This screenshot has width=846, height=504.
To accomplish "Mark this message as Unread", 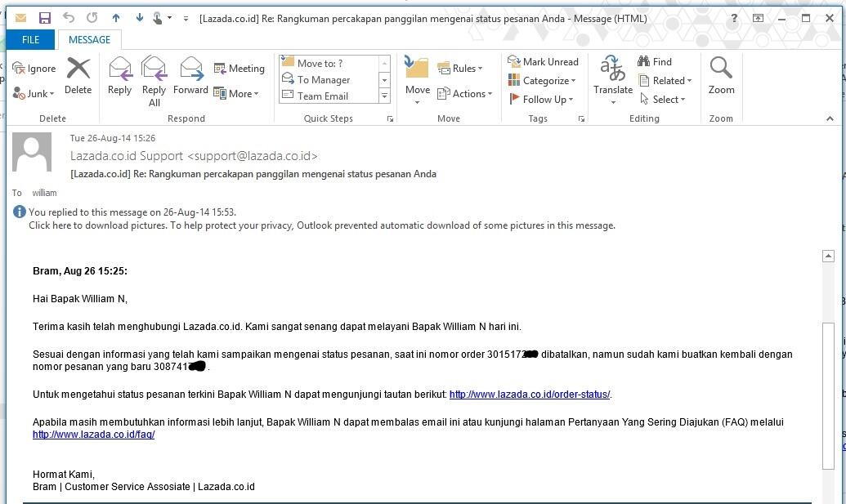I will tap(543, 62).
